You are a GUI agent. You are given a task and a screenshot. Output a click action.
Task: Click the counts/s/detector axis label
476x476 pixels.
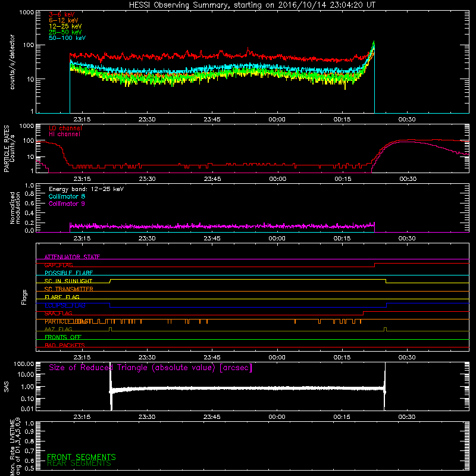12,62
